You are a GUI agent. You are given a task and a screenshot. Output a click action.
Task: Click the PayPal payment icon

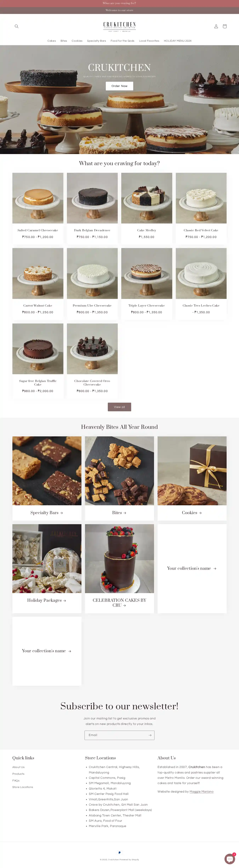click(x=120, y=852)
